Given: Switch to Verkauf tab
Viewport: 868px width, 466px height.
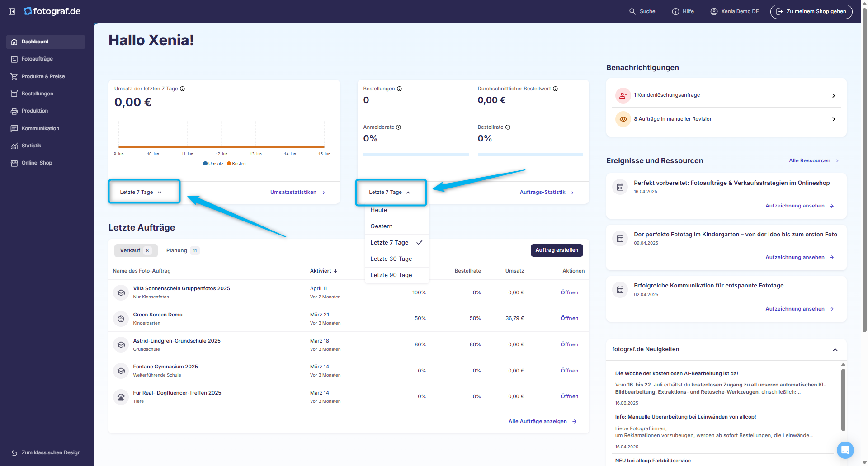Looking at the screenshot, I should tap(136, 250).
